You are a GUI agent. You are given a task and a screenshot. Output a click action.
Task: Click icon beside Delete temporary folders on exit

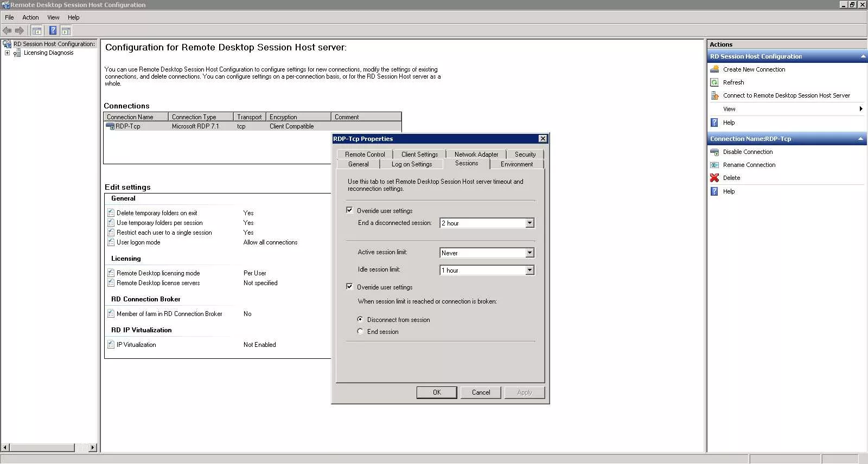pos(111,213)
